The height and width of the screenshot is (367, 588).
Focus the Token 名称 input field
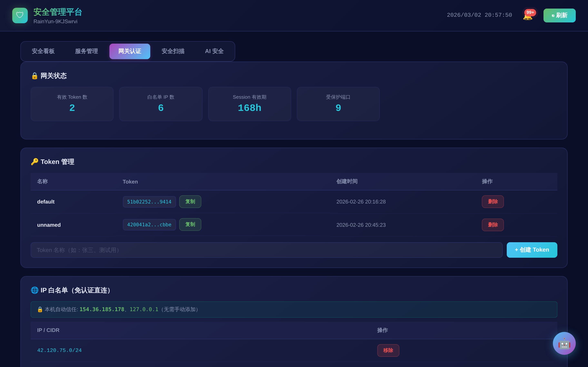tap(266, 250)
